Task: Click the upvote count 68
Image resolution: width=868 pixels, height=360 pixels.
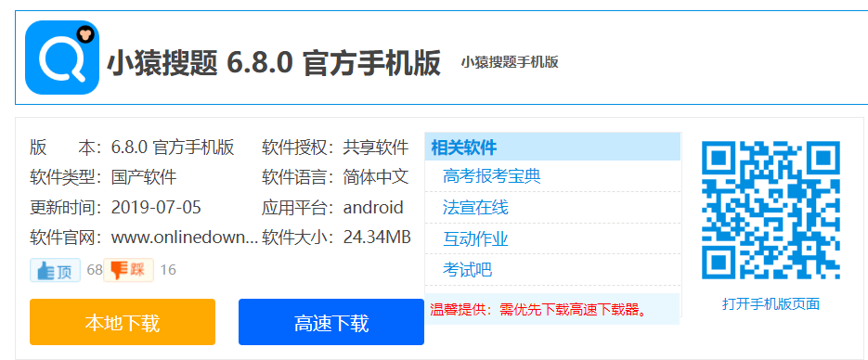Action: point(95,270)
